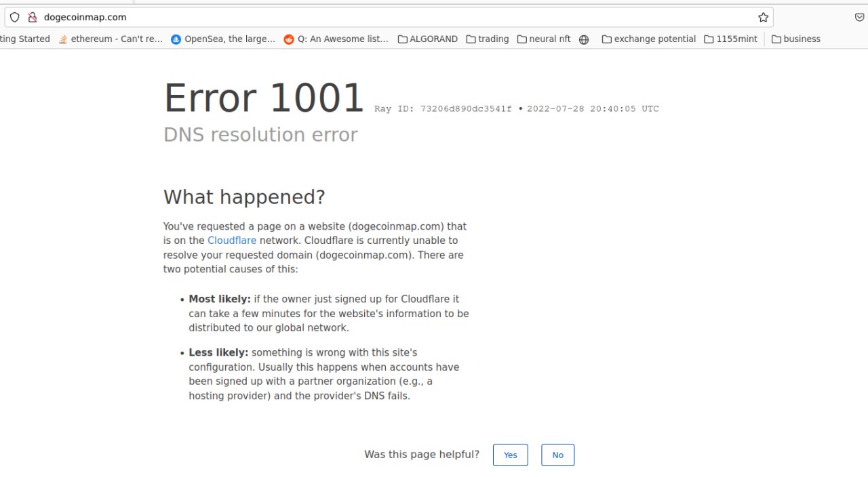This screenshot has width=868, height=477.
Task: Click the 'Was this page helpful?' text
Action: point(422,455)
